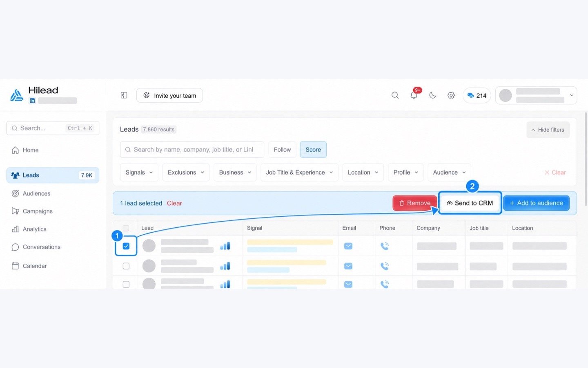This screenshot has height=368, width=588.
Task: Uncheck the first lead's selected checkbox
Action: point(126,246)
